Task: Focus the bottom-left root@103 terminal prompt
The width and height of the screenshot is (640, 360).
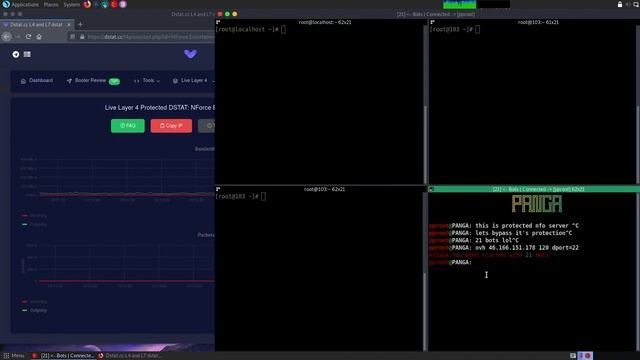Action: point(241,196)
